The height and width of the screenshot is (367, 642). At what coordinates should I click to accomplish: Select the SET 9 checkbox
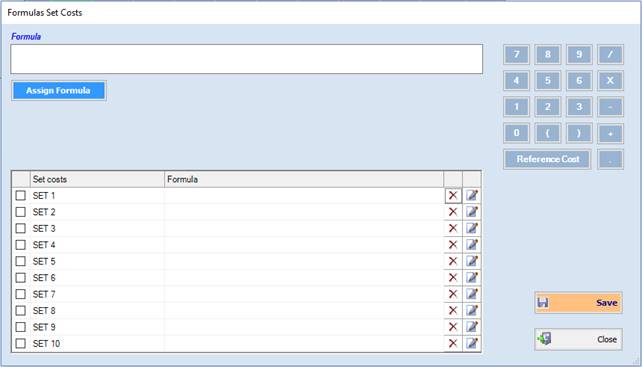(20, 326)
